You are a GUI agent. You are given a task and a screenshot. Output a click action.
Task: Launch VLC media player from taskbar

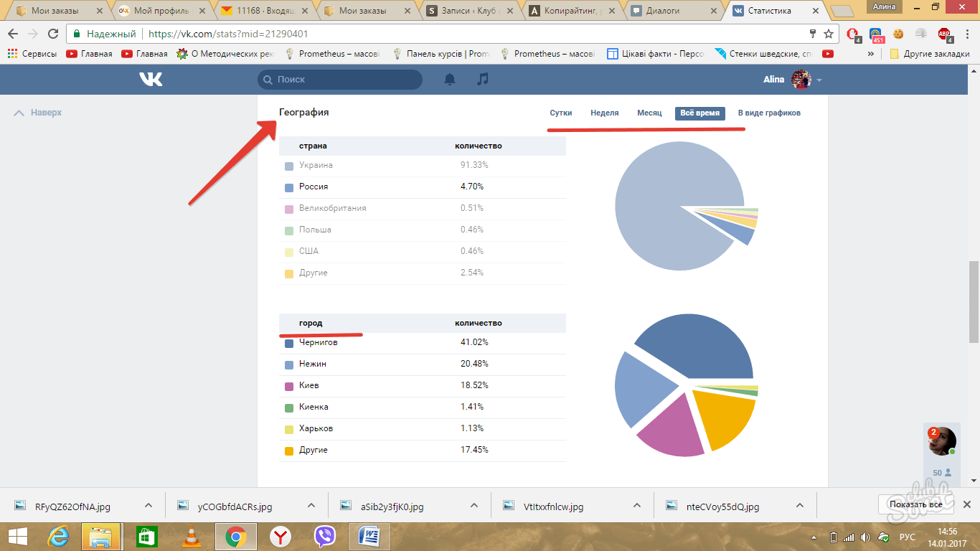(191, 536)
